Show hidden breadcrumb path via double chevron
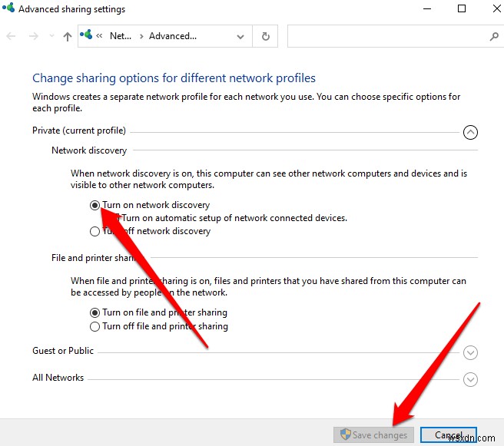Screen dimensions: 504x446 [x=99, y=36]
